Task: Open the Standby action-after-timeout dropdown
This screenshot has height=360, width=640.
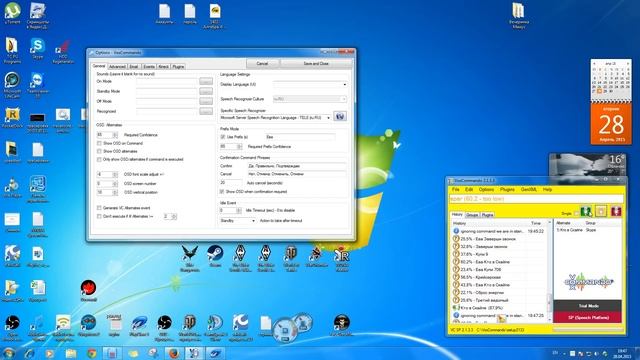Action: 238,220
